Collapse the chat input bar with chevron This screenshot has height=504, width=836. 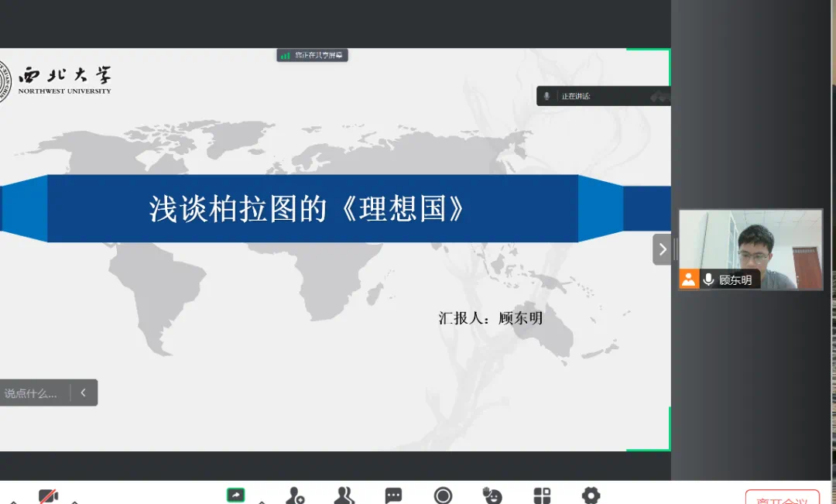[83, 393]
